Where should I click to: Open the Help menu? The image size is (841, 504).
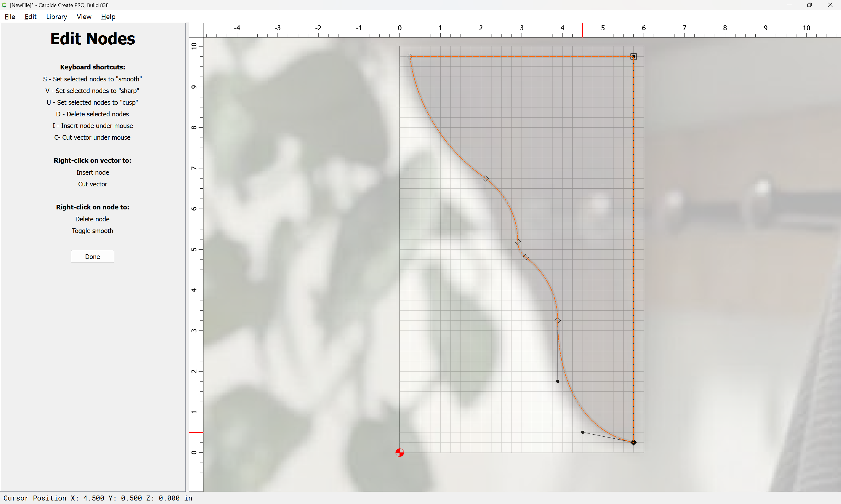point(108,17)
